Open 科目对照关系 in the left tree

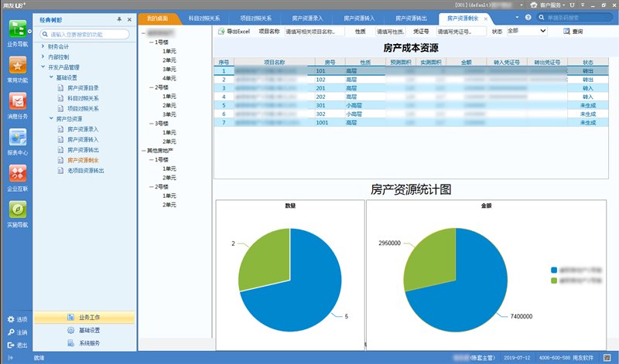click(83, 98)
